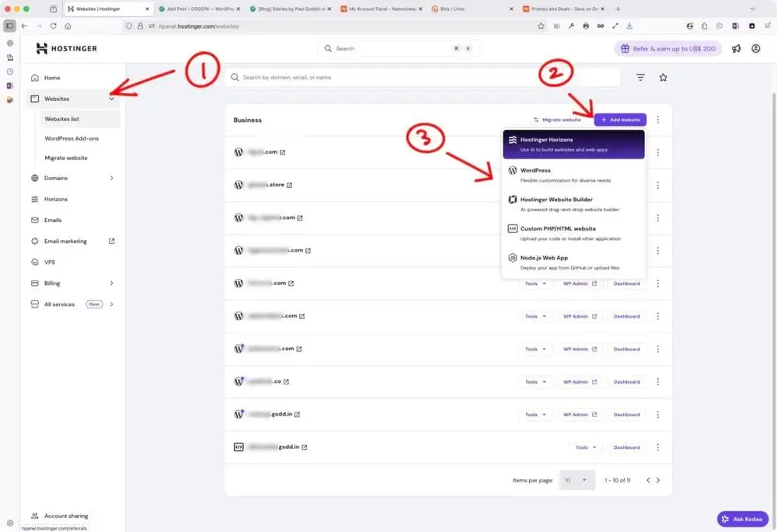Screen dimensions: 777x532
Task: Open the browser tabs list chevron
Action: [752, 9]
